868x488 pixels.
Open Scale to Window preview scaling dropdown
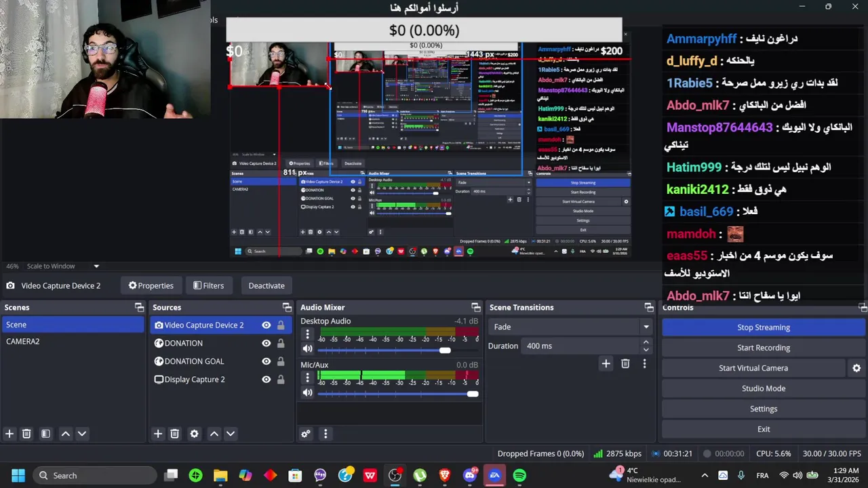click(x=63, y=266)
